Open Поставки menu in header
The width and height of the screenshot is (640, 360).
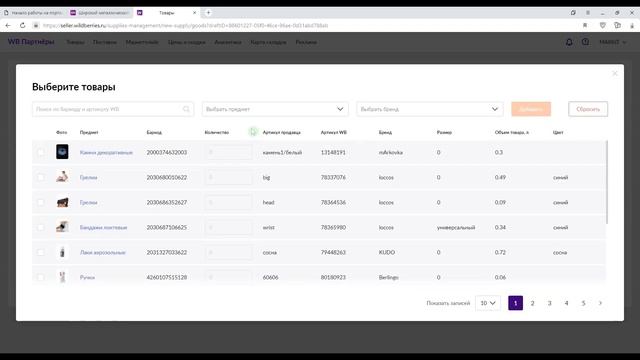click(x=105, y=42)
